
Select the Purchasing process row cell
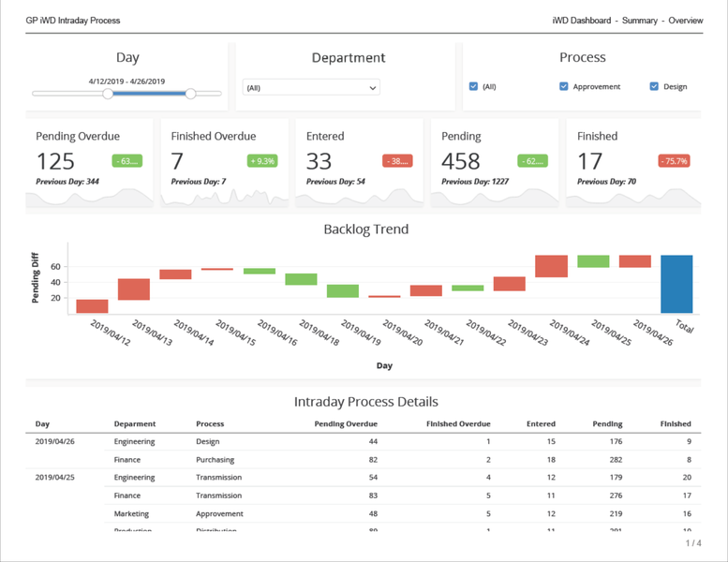coord(215,460)
